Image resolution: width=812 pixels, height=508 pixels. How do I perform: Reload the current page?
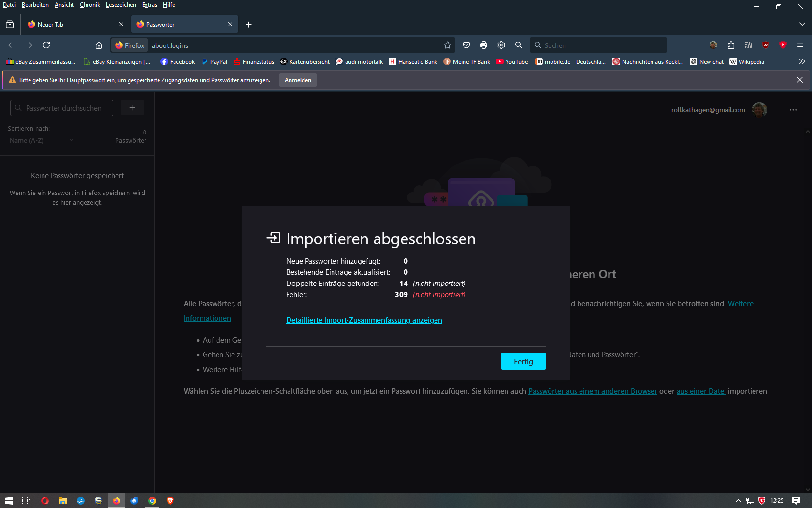(46, 45)
